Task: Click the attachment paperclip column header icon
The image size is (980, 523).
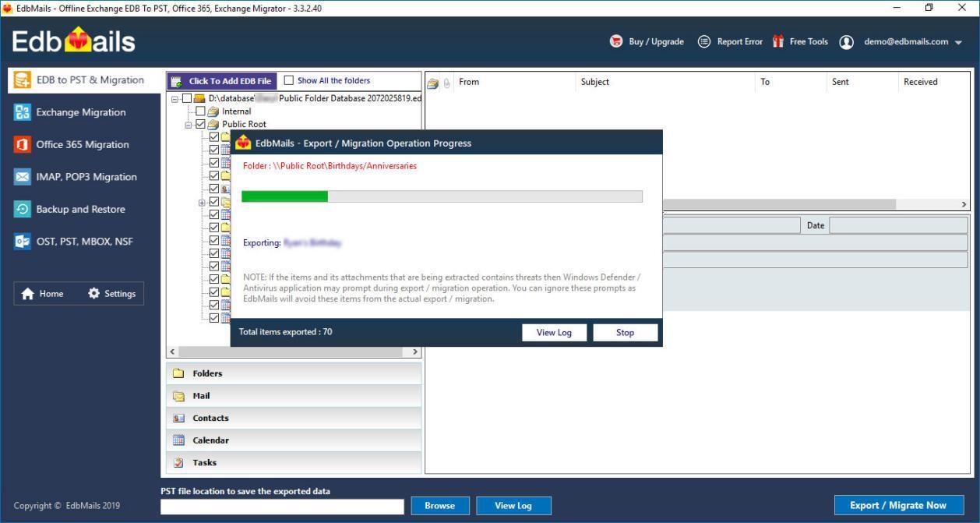Action: 447,83
